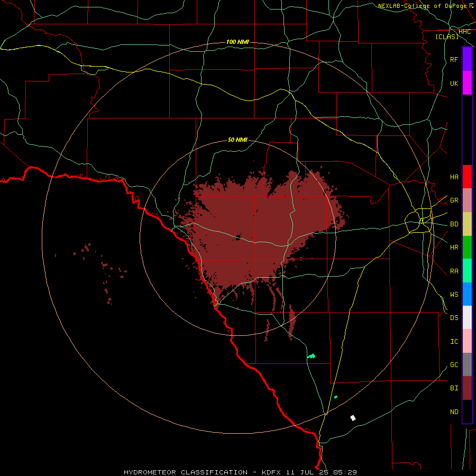
Task: Click the NEXLAB-College of DuPage credit text
Action: click(x=422, y=6)
